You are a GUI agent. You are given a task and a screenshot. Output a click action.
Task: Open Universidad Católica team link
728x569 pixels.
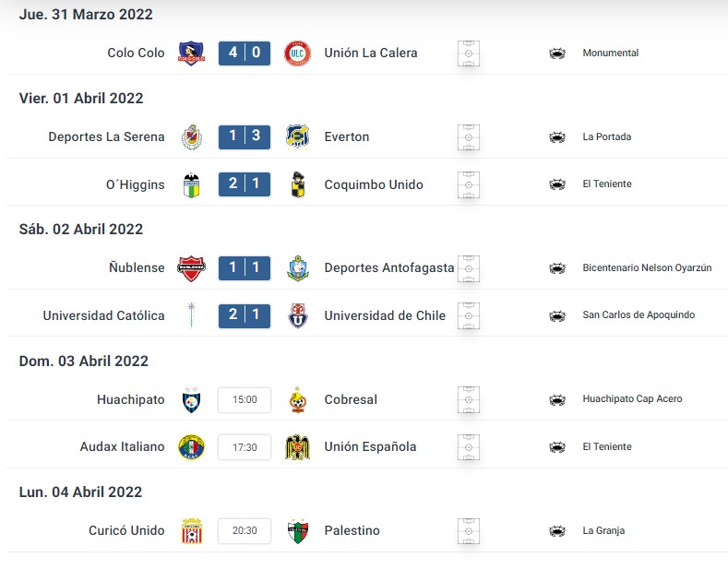tap(103, 315)
